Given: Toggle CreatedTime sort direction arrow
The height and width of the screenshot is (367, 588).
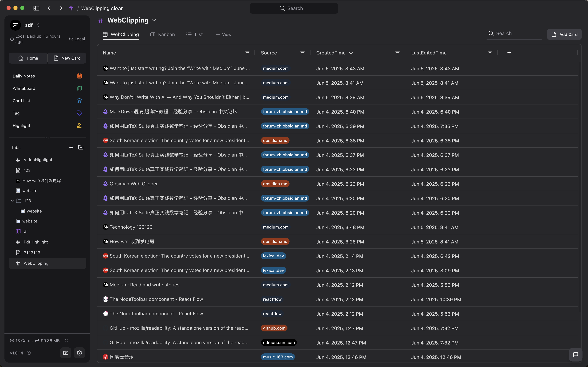Looking at the screenshot, I should pos(351,53).
